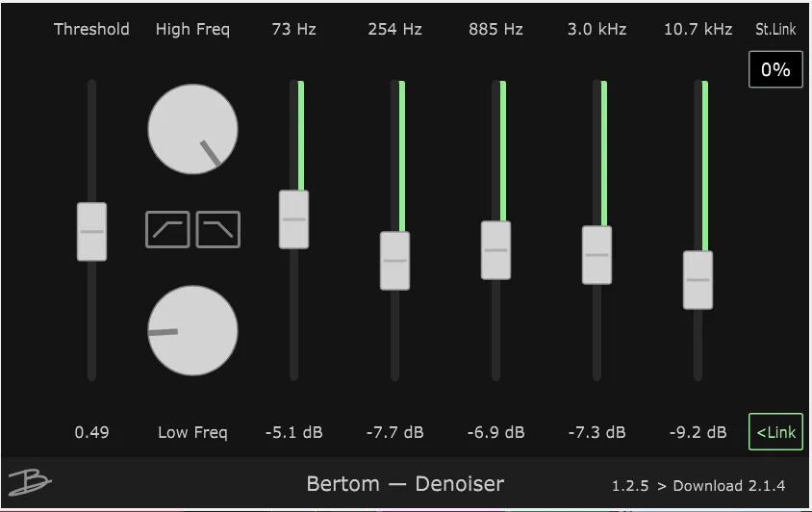Viewport: 812px width, 512px height.
Task: Click the -5.1 dB value
Action: [x=293, y=432]
